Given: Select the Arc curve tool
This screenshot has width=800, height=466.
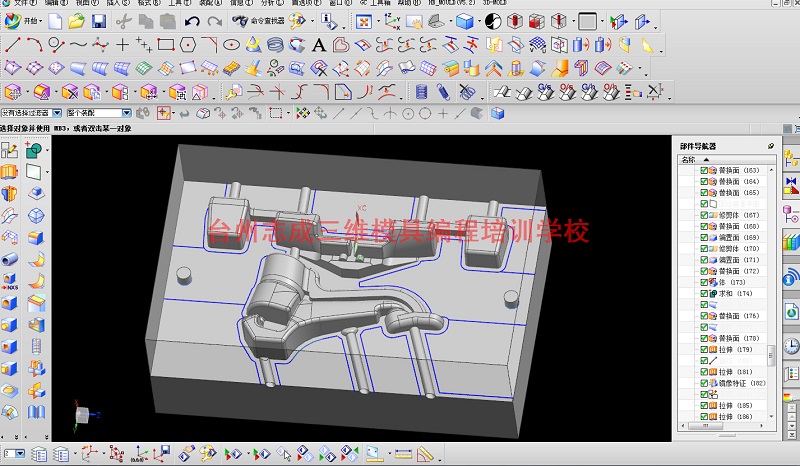Looking at the screenshot, I should click(x=34, y=45).
